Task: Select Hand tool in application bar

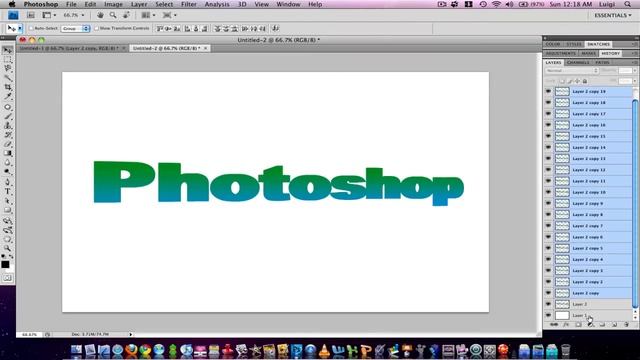Action: pos(100,15)
